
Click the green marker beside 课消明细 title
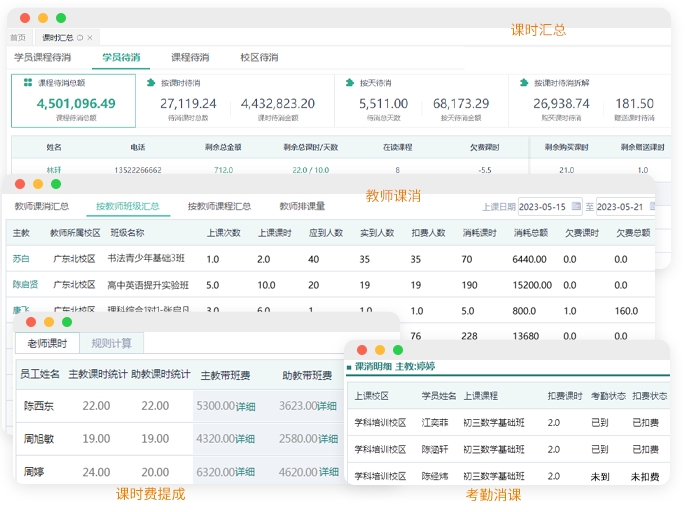pyautogui.click(x=350, y=367)
